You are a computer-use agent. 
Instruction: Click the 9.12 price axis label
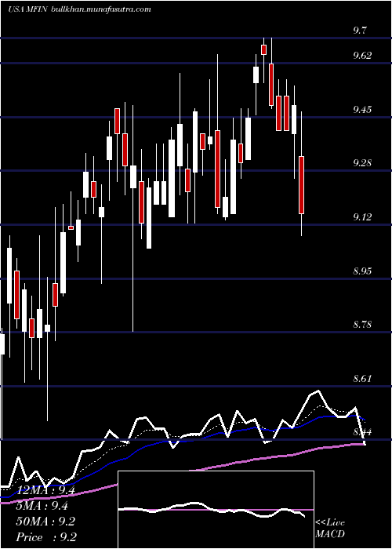[364, 216]
